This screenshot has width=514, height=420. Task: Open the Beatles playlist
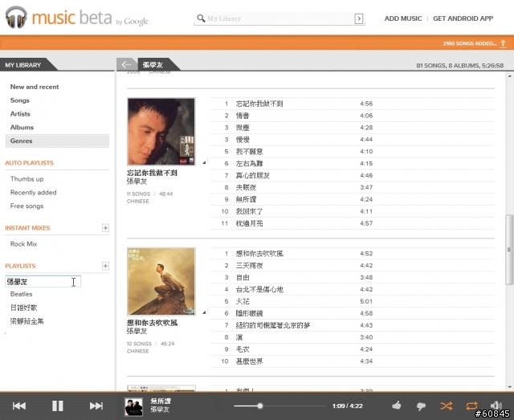click(22, 294)
